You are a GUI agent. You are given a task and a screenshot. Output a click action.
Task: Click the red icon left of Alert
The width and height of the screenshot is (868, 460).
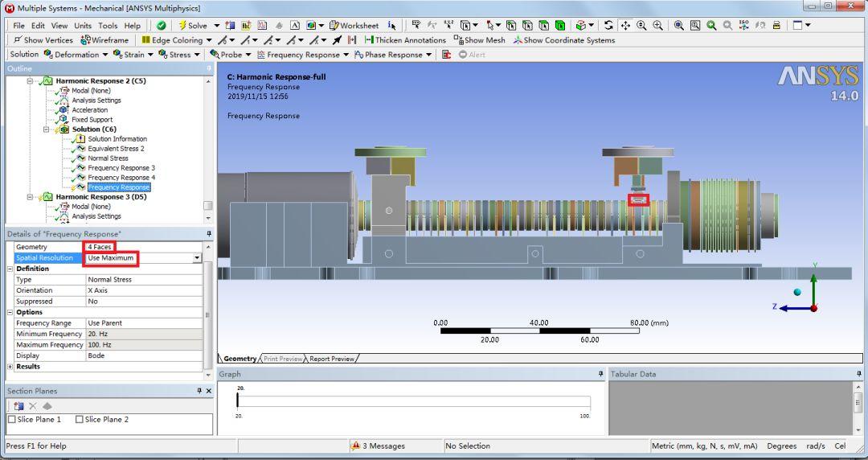tap(446, 55)
